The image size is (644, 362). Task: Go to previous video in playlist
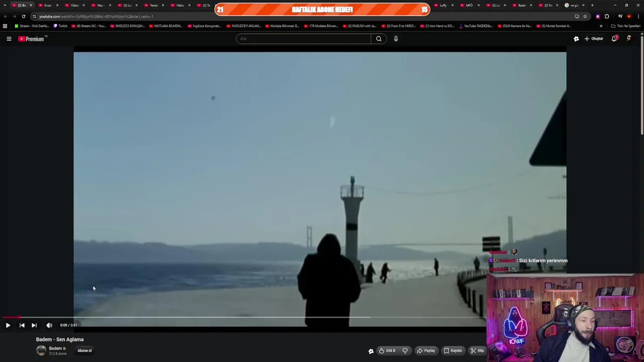pos(22,325)
